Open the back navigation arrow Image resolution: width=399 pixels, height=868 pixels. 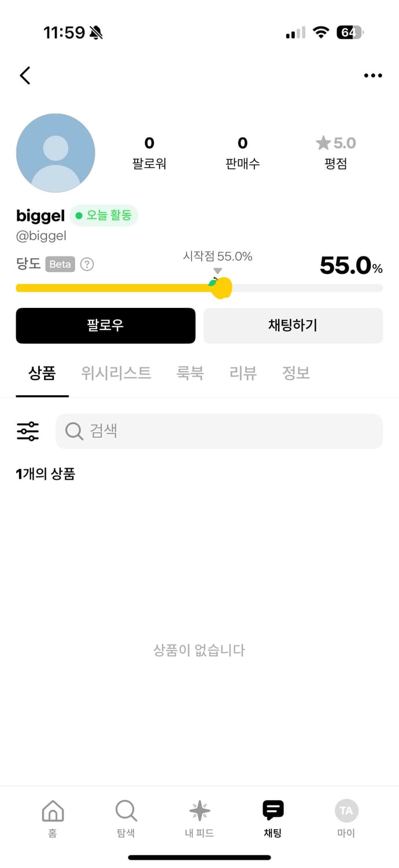coord(25,75)
